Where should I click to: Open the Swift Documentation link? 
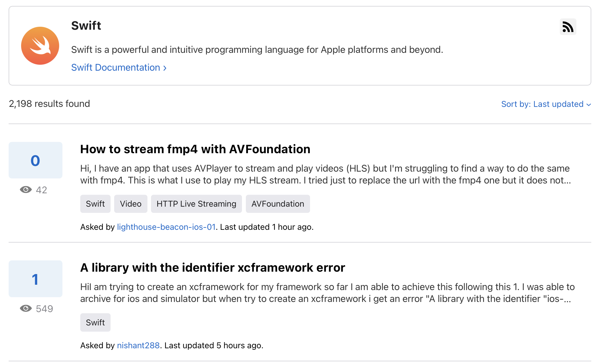click(116, 68)
